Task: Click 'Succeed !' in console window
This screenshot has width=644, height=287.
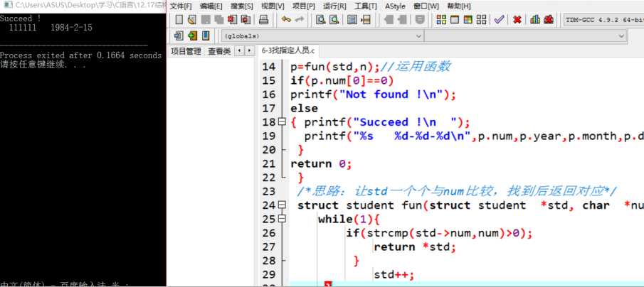Action: pos(21,18)
